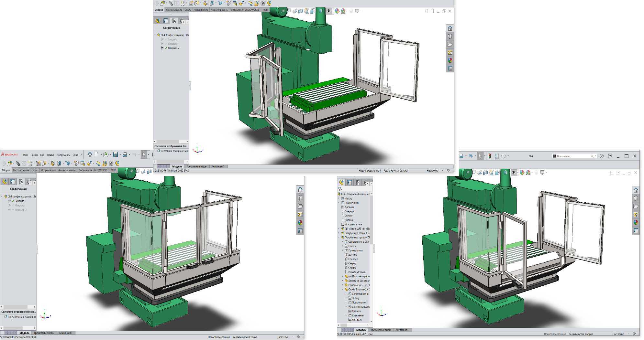Collapse СБ4 Конфигурация(и) node in bottom-left window

2,197
